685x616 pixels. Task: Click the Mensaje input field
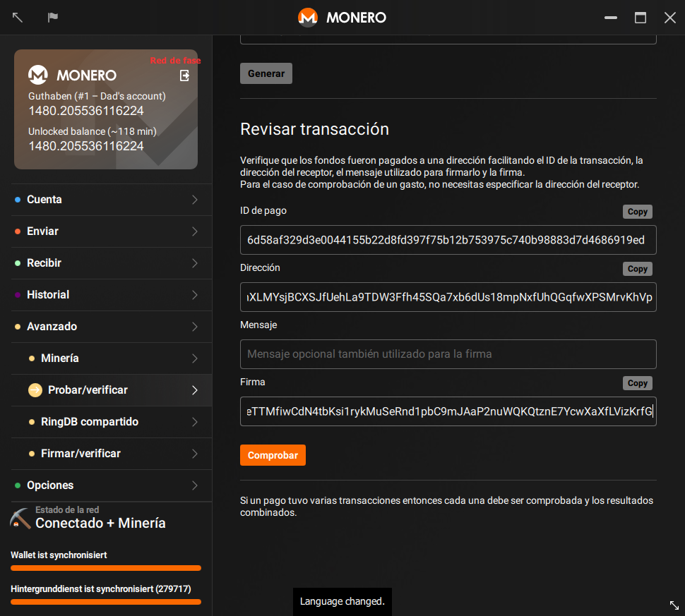pos(448,354)
